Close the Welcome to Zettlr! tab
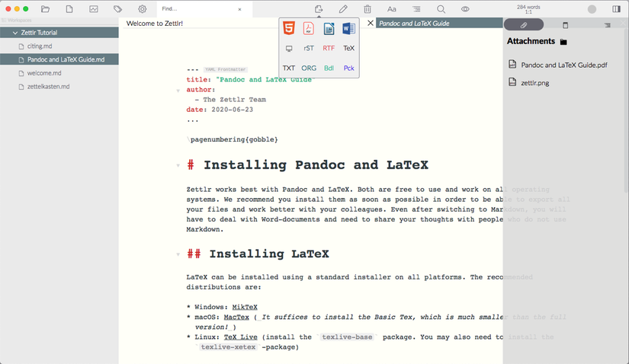629x364 pixels. (371, 24)
